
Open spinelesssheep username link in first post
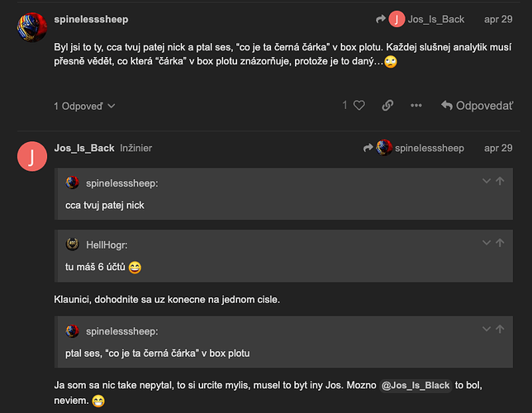tap(91, 19)
